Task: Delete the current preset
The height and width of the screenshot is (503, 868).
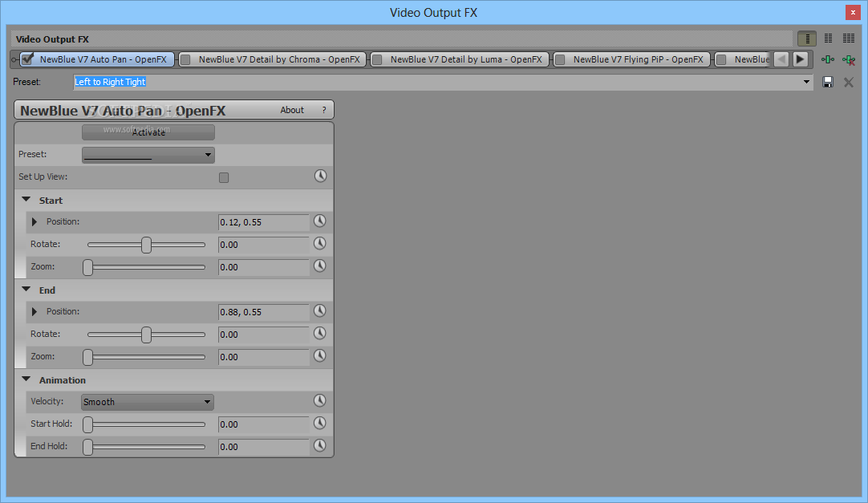Action: pyautogui.click(x=848, y=83)
